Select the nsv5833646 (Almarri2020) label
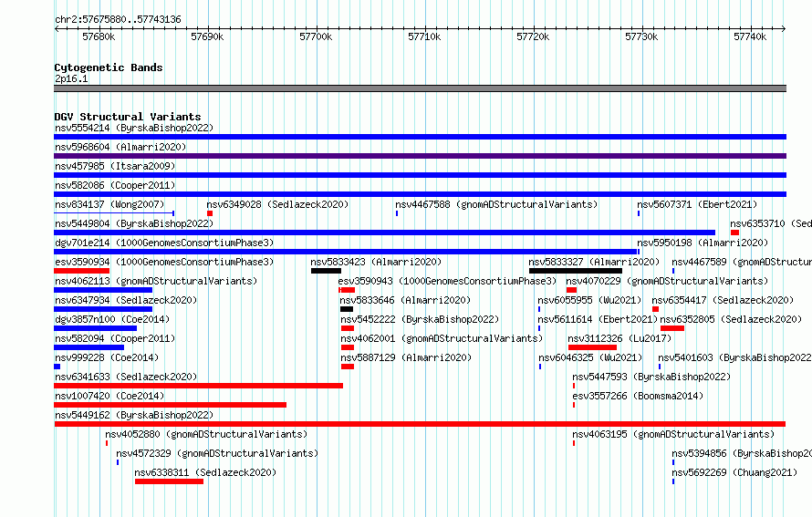The width and height of the screenshot is (812, 517). (x=405, y=300)
